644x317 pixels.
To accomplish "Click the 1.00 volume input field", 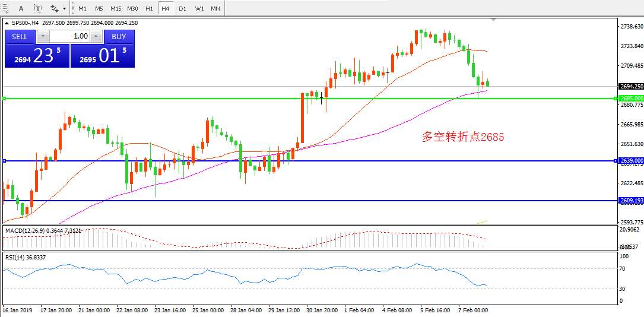I will tap(71, 36).
